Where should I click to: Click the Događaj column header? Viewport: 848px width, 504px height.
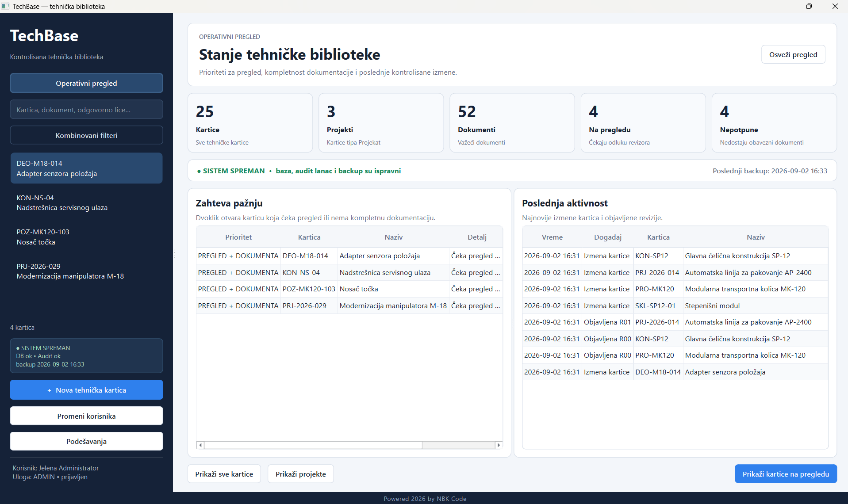(x=608, y=237)
